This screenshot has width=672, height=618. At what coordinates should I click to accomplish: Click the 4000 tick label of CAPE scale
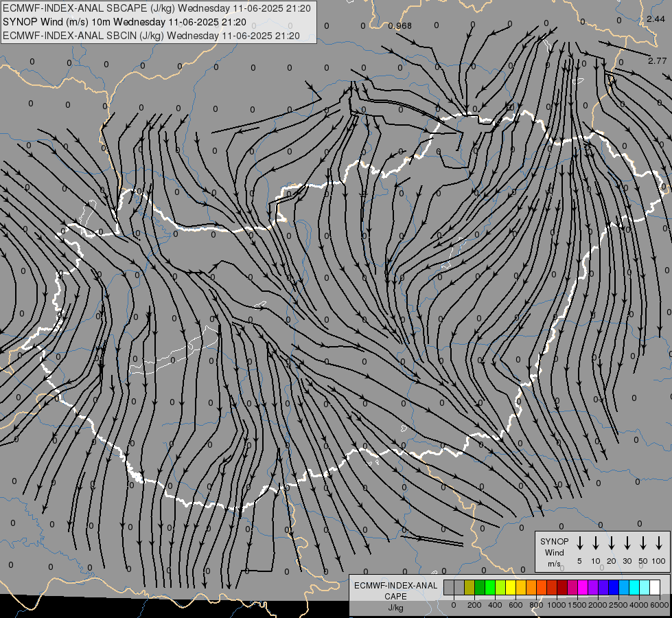pyautogui.click(x=639, y=605)
